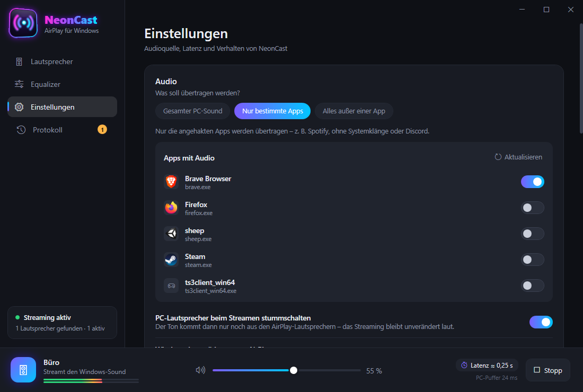583x392 pixels.
Task: Click the Latenz ≈ 0,25 s pill
Action: 487,365
